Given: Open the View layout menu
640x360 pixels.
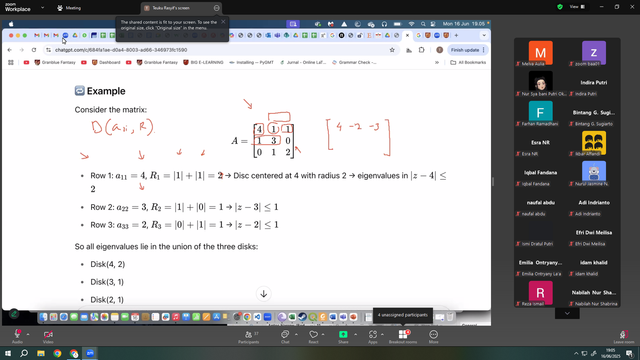Looking at the screenshot, I should click(577, 7).
